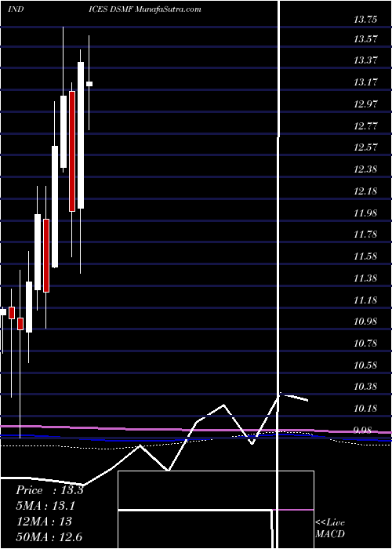Click the 13.37 price axis label

pyautogui.click(x=365, y=60)
